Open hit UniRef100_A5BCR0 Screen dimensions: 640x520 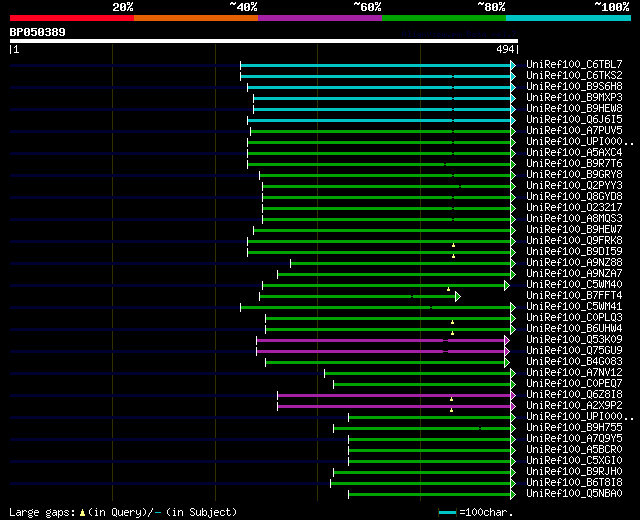[574, 450]
